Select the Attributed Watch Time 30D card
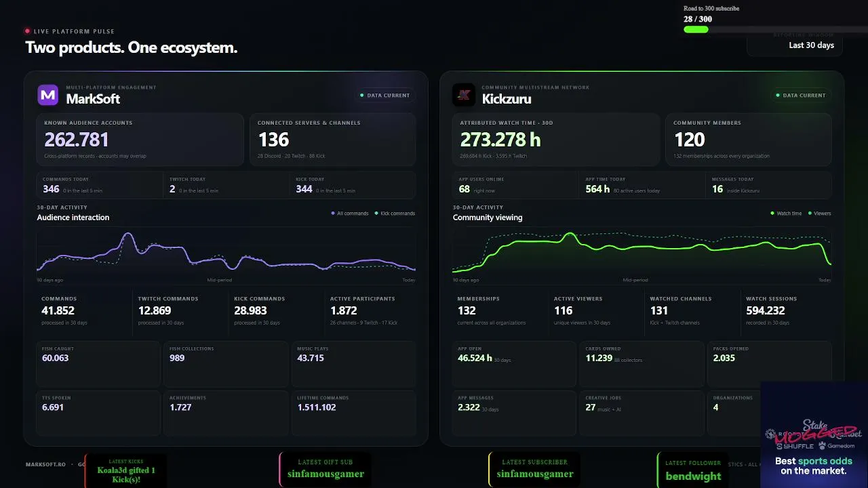The height and width of the screenshot is (488, 868). (556, 140)
